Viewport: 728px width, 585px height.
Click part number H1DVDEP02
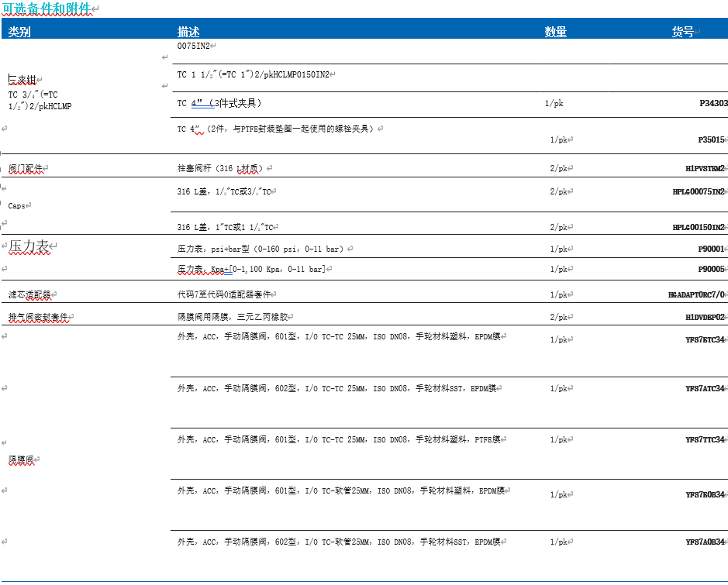[x=704, y=317]
